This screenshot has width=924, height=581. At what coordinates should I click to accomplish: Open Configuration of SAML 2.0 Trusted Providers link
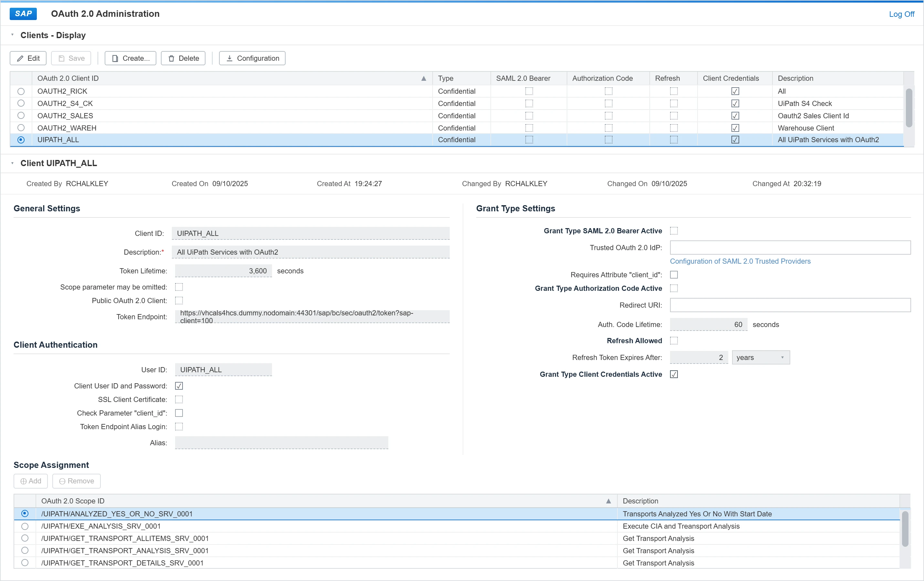click(740, 261)
